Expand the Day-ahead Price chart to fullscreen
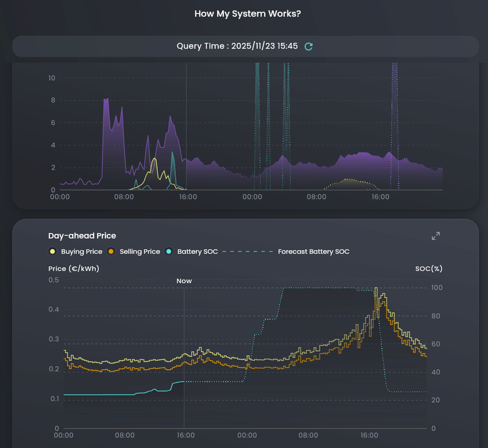The image size is (488, 448). 436,236
